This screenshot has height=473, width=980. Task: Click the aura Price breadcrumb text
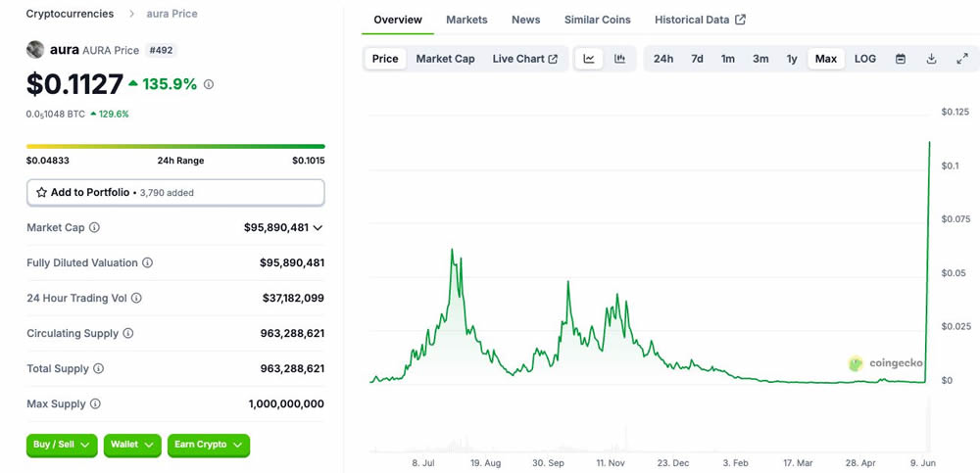(171, 14)
